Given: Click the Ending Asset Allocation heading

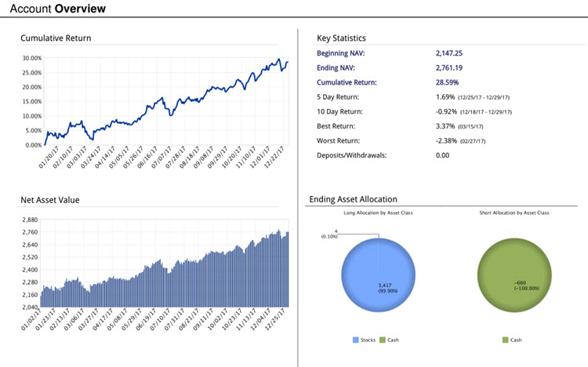Looking at the screenshot, I should pos(353,199).
